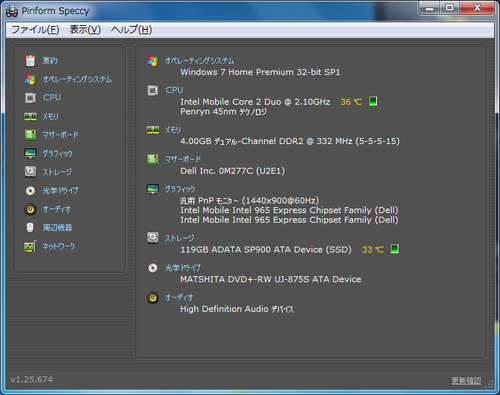The width and height of the screenshot is (500, 395).
Task: Open the CPU heading link in main panel
Action: click(174, 90)
